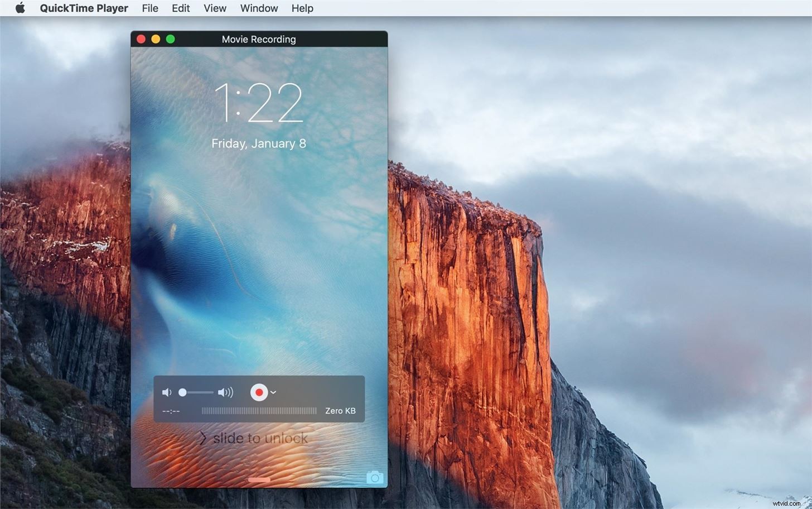
Task: Click the Zero KB file size indicator
Action: pos(340,410)
